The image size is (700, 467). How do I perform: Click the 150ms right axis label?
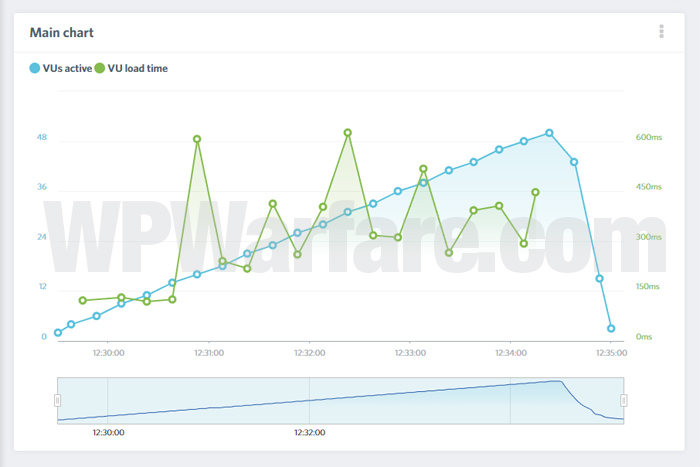click(x=647, y=286)
